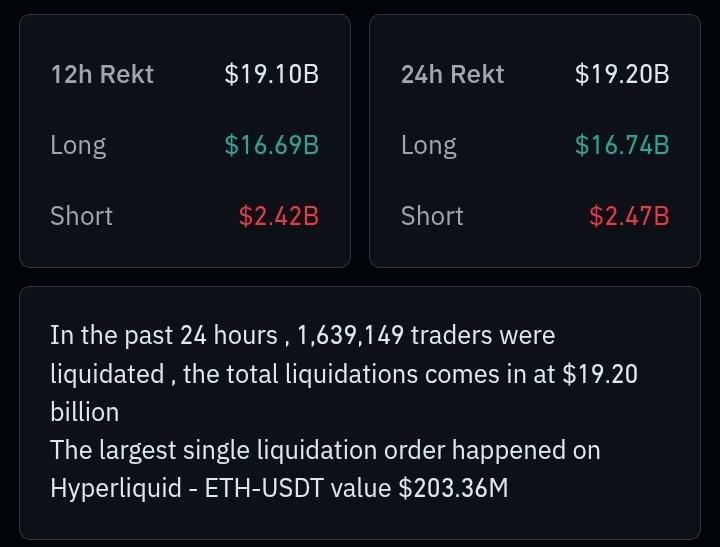Click the Long label in 12h card

pyautogui.click(x=78, y=145)
